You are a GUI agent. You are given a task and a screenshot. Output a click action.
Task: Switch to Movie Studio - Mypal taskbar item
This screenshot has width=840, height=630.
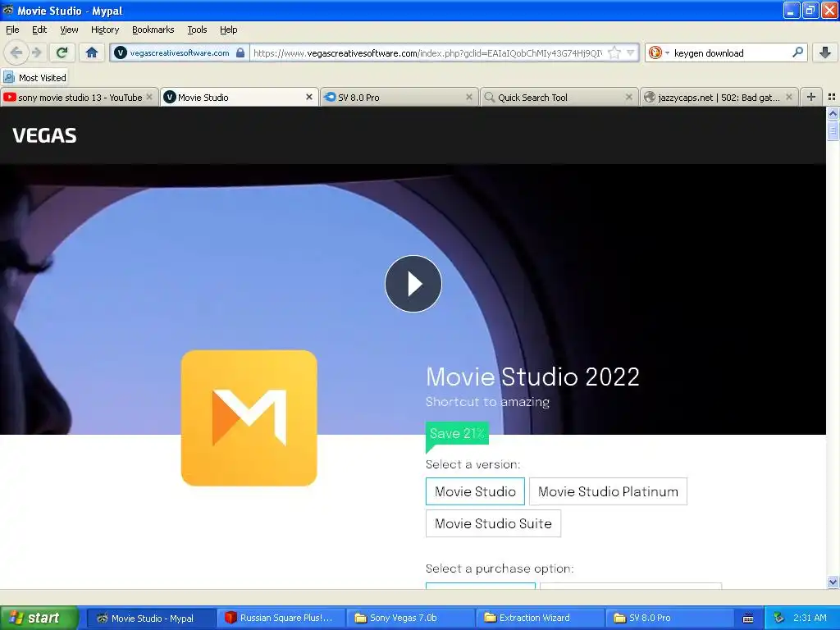tap(152, 619)
